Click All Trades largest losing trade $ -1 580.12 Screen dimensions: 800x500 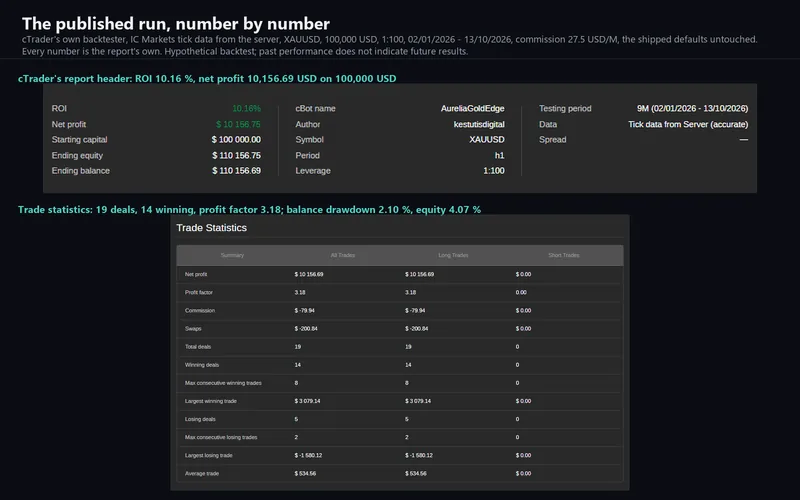(x=308, y=456)
